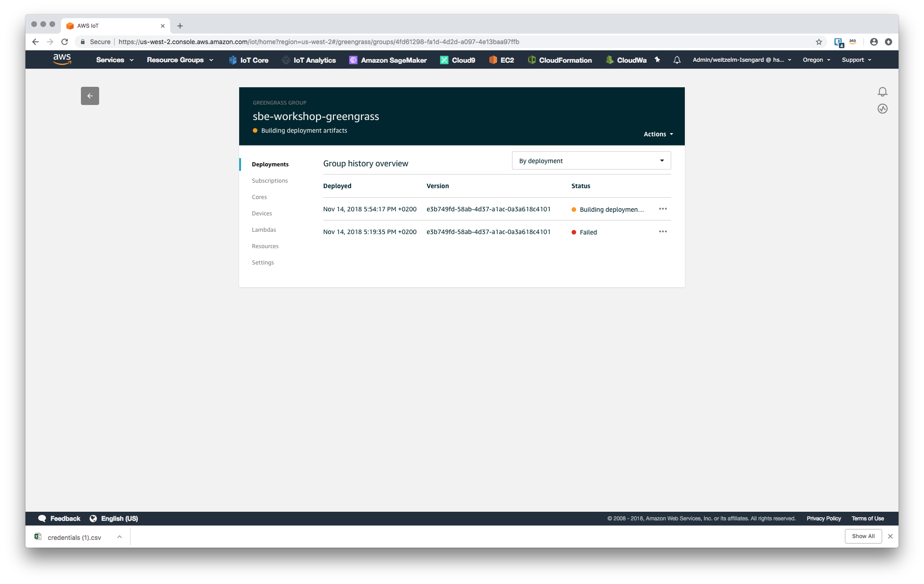Open a new browser tab

pos(180,26)
